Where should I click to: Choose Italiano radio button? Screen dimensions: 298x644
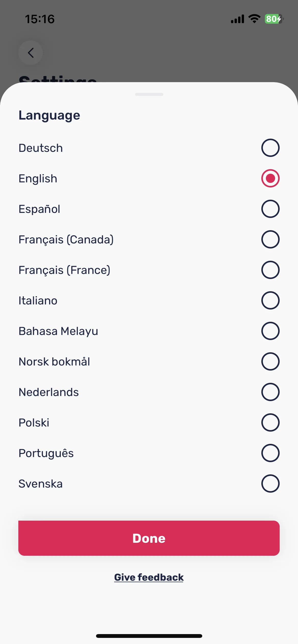[270, 300]
